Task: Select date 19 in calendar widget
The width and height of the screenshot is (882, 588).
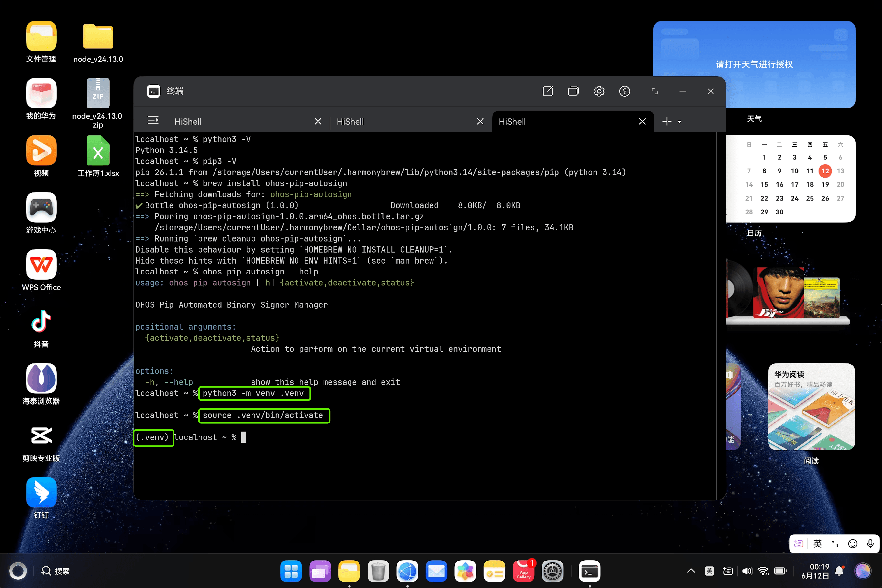Action: point(825,184)
